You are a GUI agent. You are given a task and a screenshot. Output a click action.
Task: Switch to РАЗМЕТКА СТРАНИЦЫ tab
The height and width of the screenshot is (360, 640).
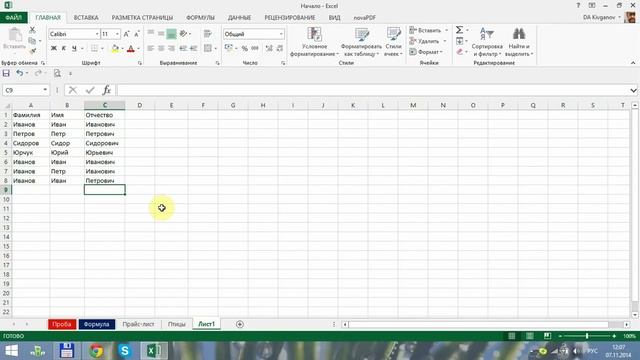(x=142, y=18)
